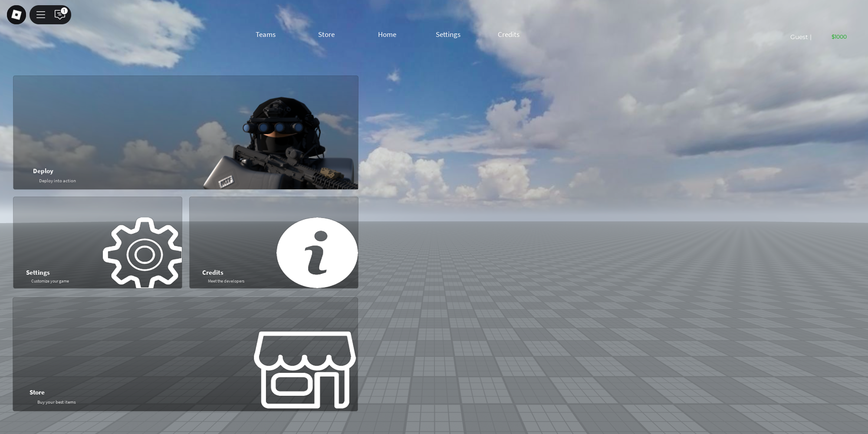Image resolution: width=868 pixels, height=434 pixels.
Task: Open the Credits page from top navigation
Action: click(x=508, y=34)
